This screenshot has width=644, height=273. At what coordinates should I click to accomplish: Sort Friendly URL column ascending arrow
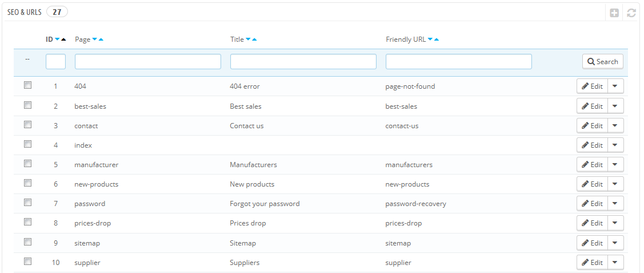click(x=436, y=39)
